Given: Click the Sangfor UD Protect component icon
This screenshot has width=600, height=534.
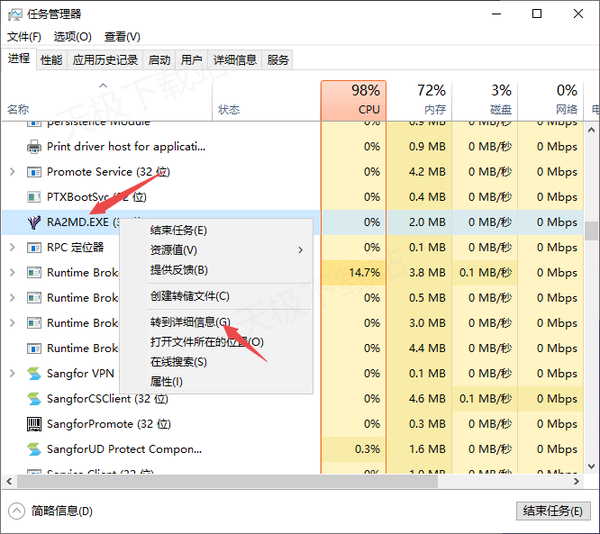Looking at the screenshot, I should (35, 449).
